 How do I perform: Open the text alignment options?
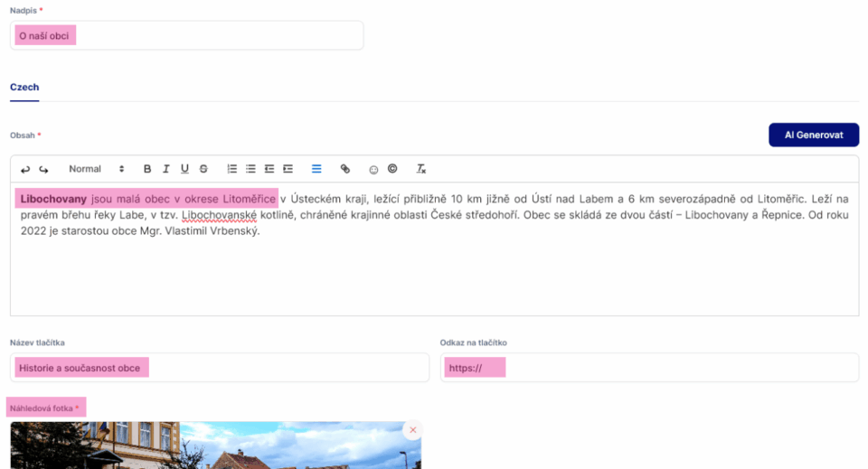316,169
